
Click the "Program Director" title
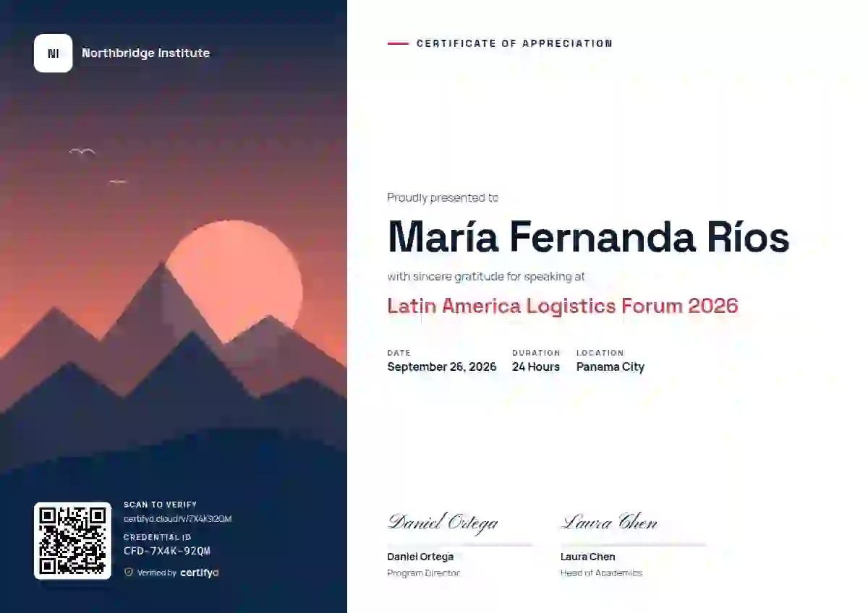pyautogui.click(x=423, y=573)
